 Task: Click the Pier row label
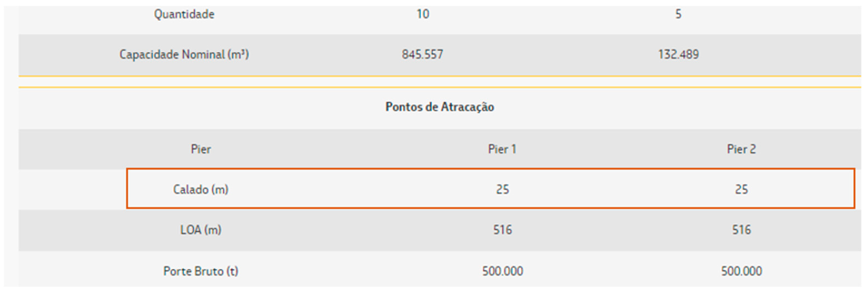pos(201,149)
